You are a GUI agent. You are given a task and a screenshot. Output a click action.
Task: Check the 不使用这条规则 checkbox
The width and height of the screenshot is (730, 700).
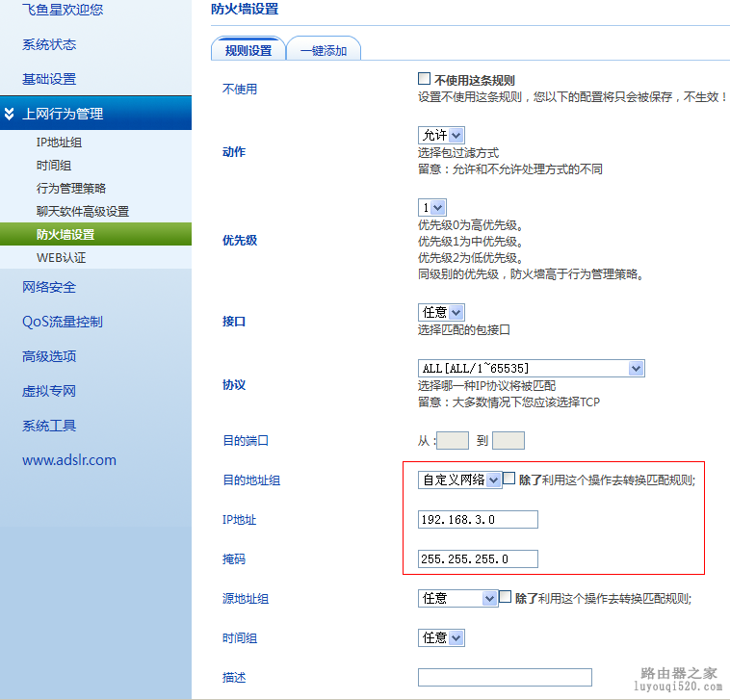click(x=424, y=78)
